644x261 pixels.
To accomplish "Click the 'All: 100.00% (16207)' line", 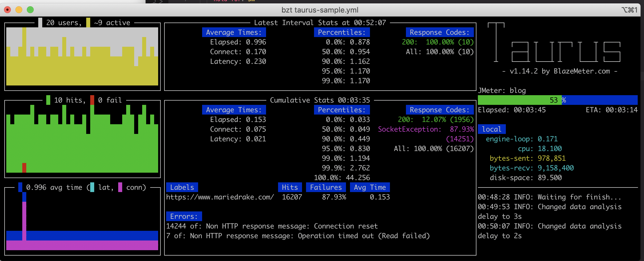I will coord(434,148).
